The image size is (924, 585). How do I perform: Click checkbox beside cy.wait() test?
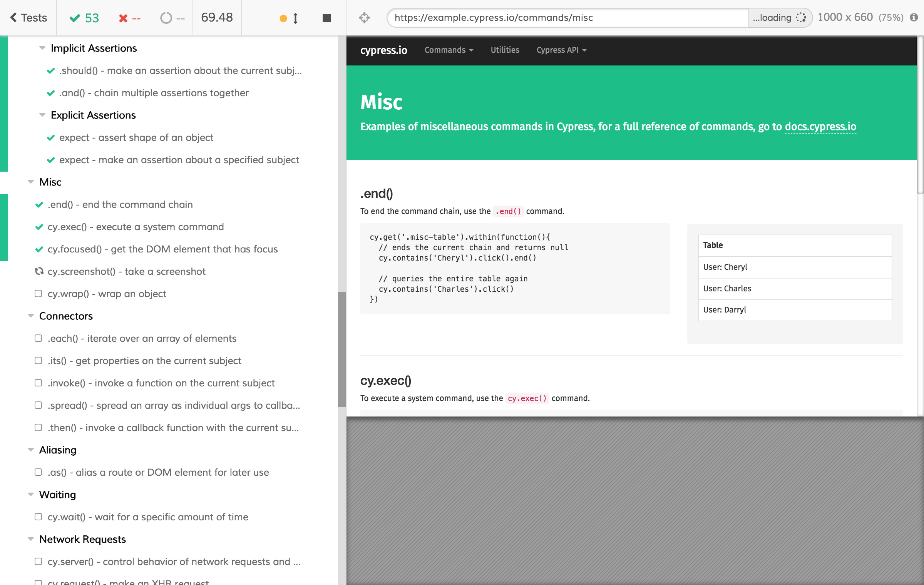click(38, 517)
